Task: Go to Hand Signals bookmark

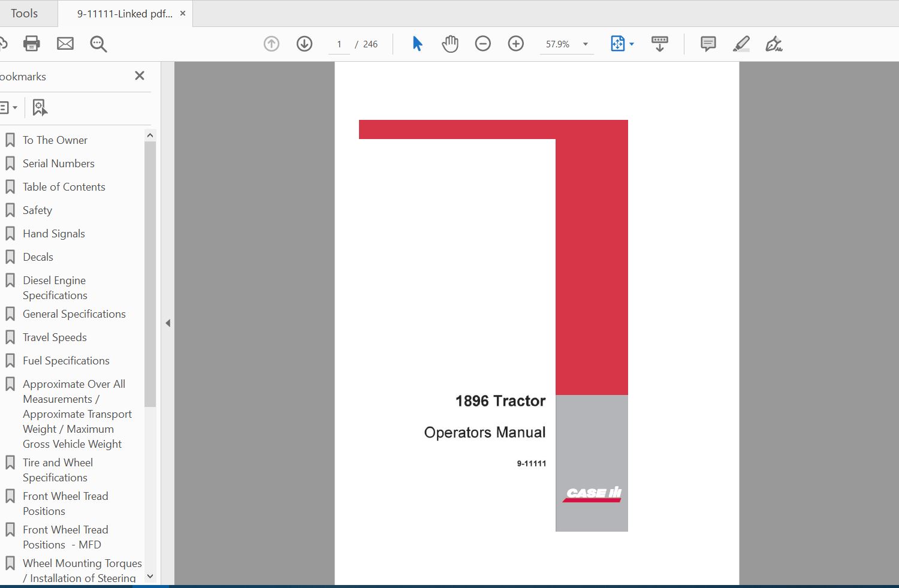Action: click(x=54, y=234)
